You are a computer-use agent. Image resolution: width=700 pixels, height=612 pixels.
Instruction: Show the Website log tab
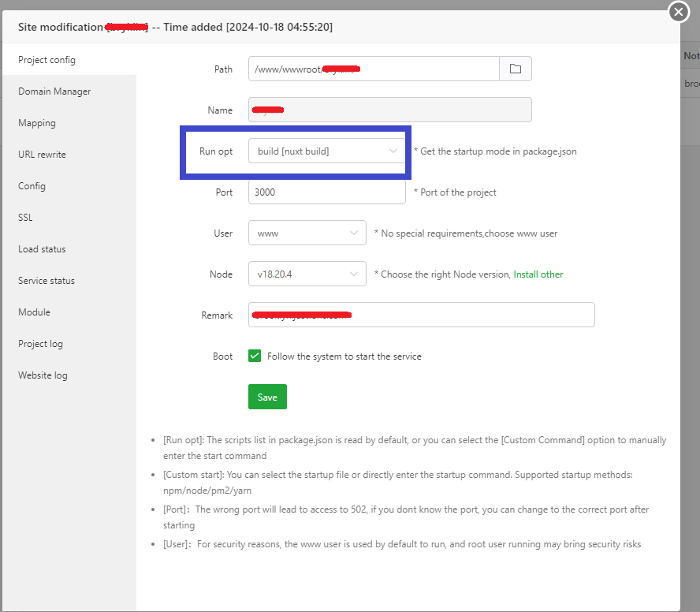(43, 375)
